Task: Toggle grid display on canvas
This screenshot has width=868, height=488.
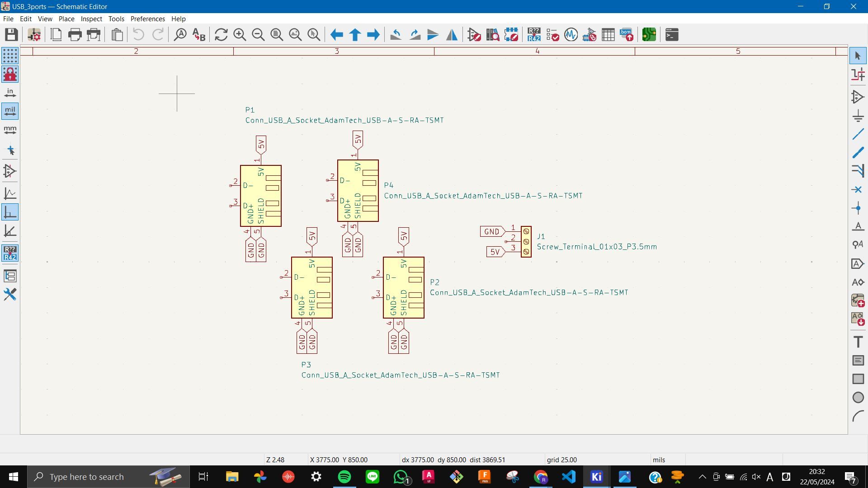Action: pyautogui.click(x=10, y=56)
